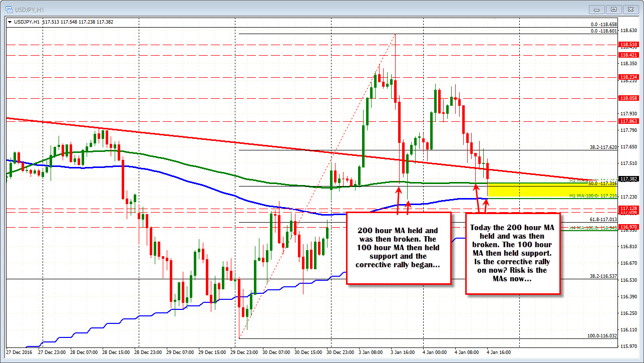Click the Fibonacci label 61.8-117.013
This screenshot has height=363, width=644.
click(603, 219)
